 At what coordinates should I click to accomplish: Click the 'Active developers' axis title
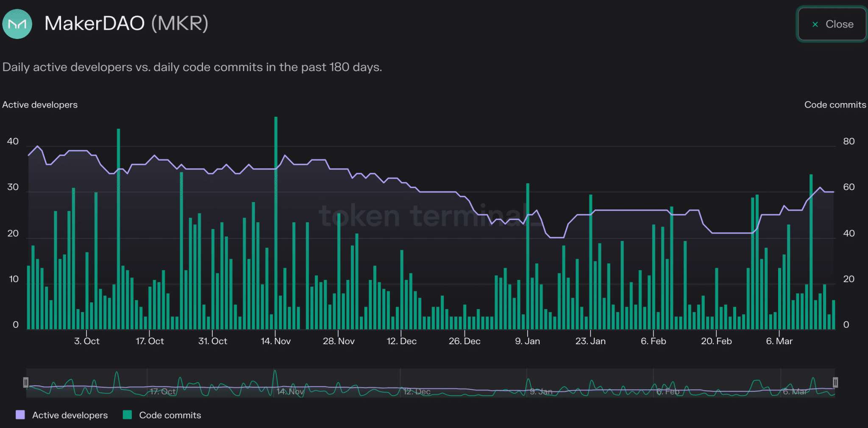[x=40, y=105]
